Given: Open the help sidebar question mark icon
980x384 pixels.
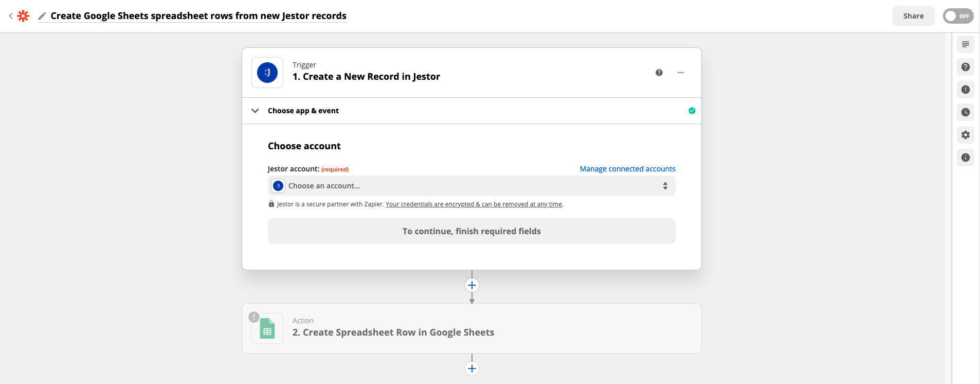Looking at the screenshot, I should [966, 67].
